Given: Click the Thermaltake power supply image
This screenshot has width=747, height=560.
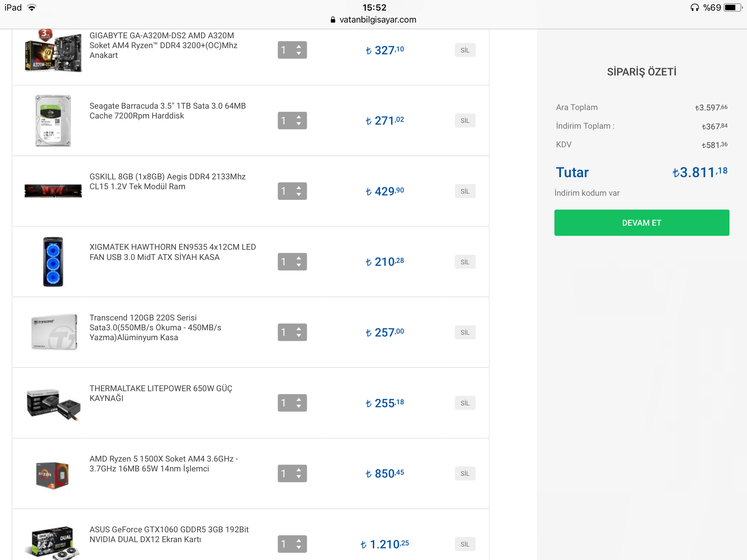Looking at the screenshot, I should coord(53,404).
